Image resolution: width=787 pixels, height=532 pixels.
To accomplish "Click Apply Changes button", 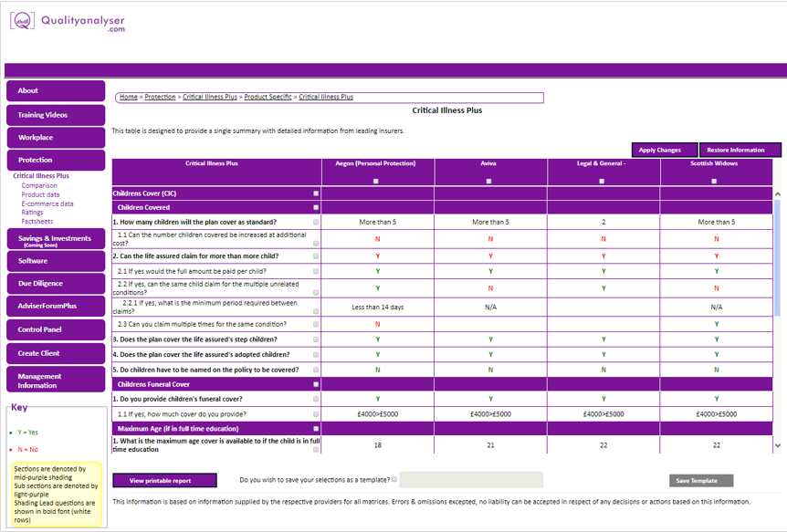I will click(665, 150).
